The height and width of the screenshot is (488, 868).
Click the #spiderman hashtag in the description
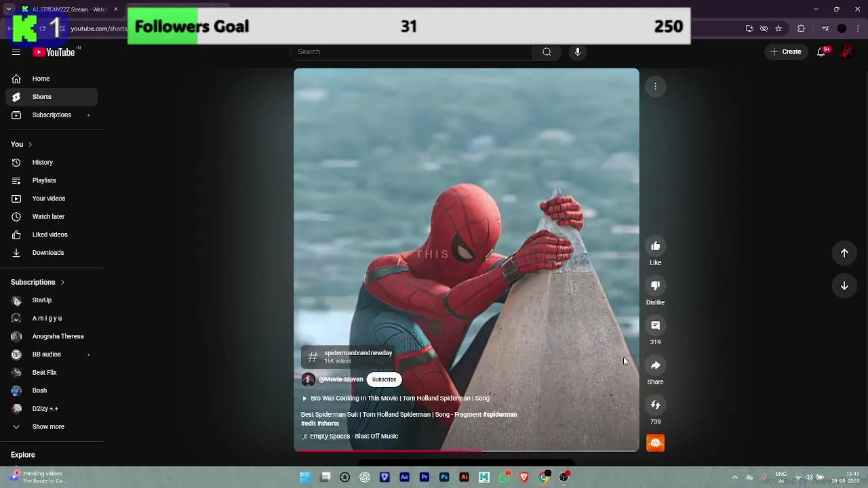(x=500, y=415)
